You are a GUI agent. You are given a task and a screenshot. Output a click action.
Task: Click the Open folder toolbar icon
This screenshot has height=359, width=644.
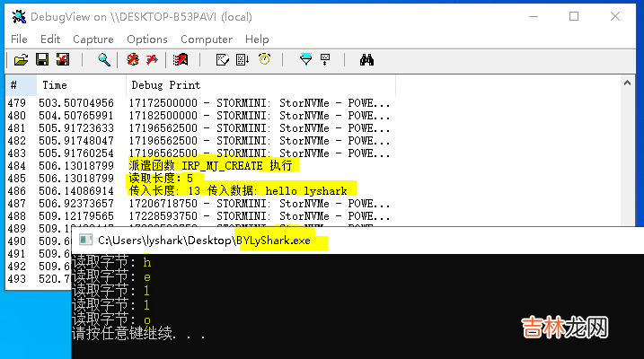(x=21, y=60)
